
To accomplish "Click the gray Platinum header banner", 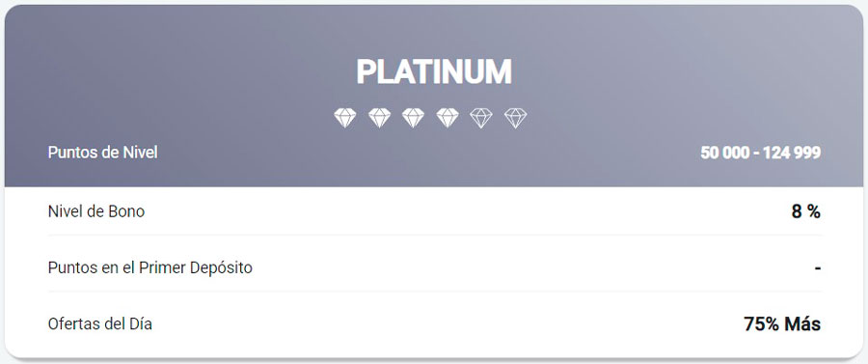I will click(x=434, y=96).
